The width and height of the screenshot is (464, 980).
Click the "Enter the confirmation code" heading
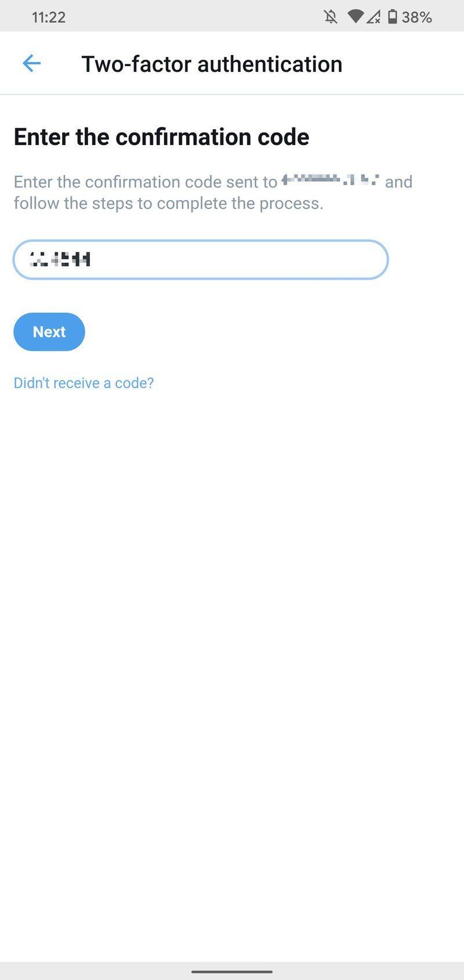[162, 137]
